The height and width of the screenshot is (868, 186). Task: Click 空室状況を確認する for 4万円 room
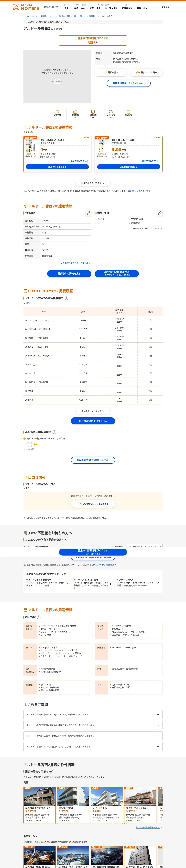tap(57, 167)
